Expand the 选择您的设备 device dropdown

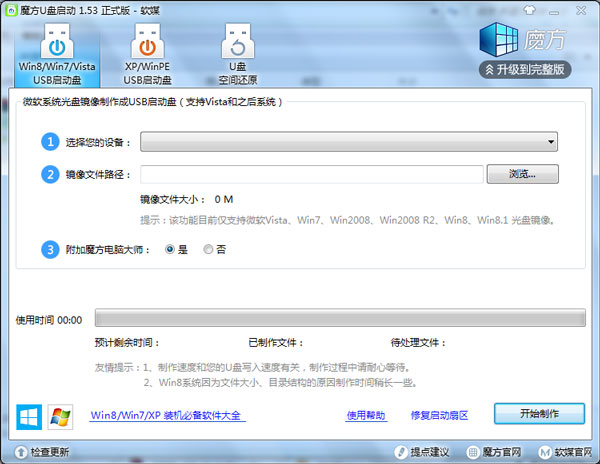coord(349,142)
